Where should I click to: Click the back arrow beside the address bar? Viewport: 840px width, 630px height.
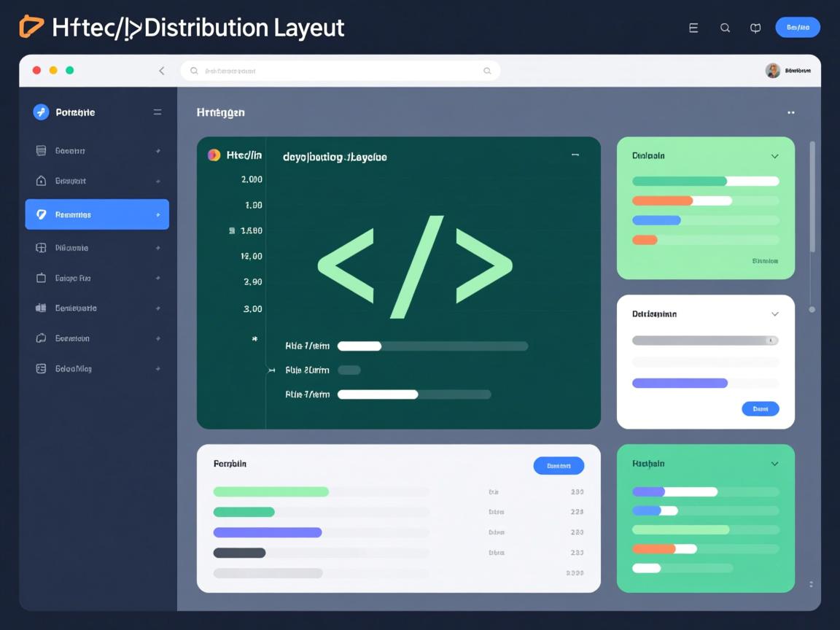click(162, 71)
